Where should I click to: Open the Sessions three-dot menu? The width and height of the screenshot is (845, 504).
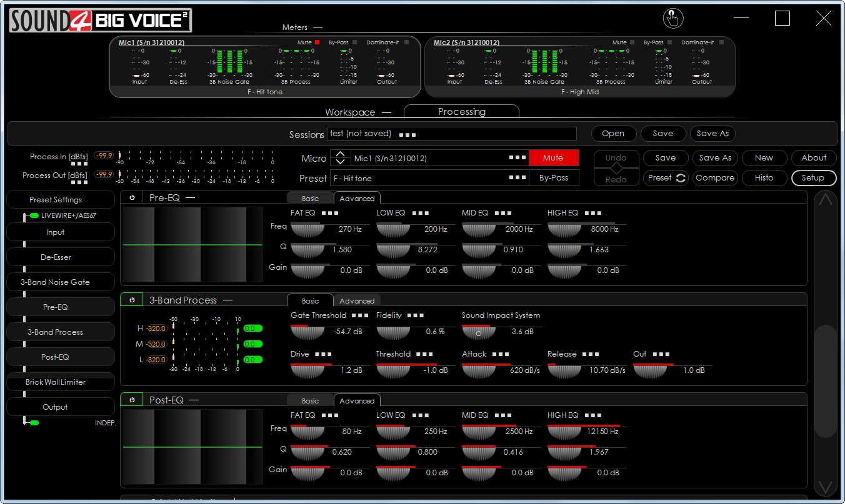pos(407,134)
